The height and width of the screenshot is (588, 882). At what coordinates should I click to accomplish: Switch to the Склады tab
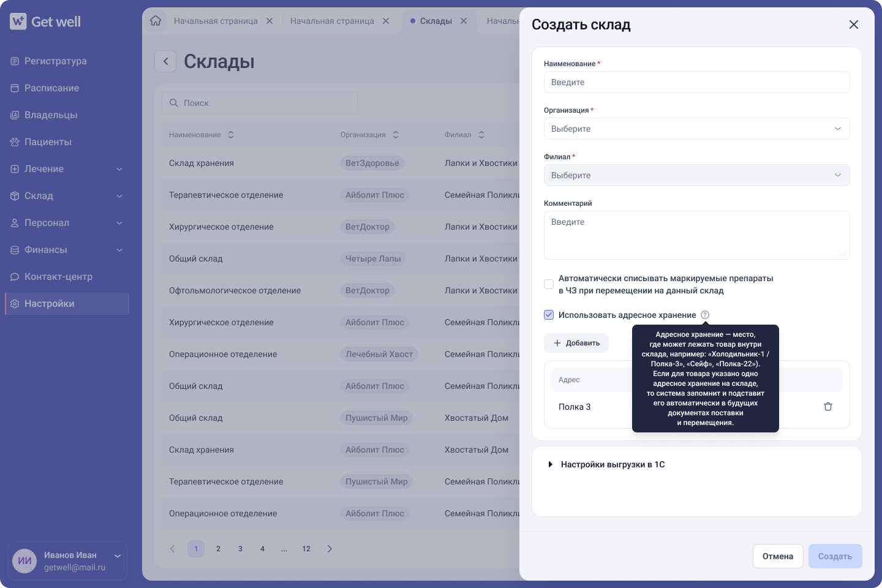(435, 21)
